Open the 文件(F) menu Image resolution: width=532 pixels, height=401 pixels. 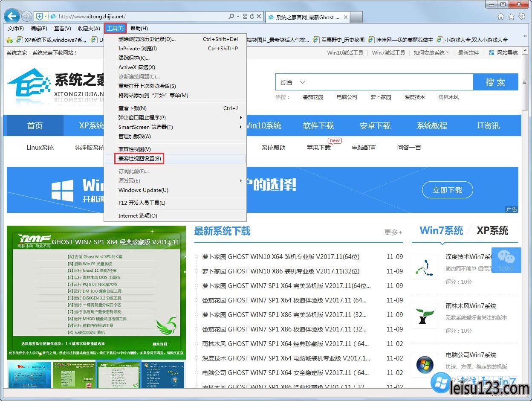[x=16, y=28]
